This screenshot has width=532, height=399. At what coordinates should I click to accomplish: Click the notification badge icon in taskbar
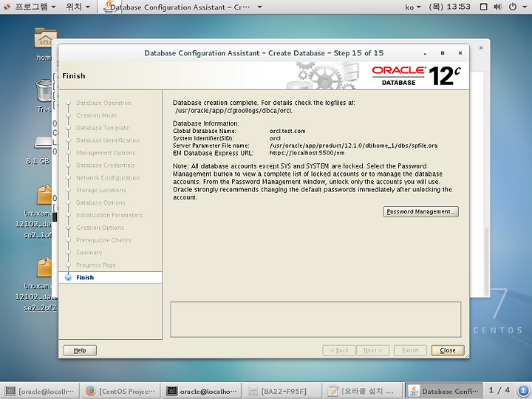coord(524,391)
